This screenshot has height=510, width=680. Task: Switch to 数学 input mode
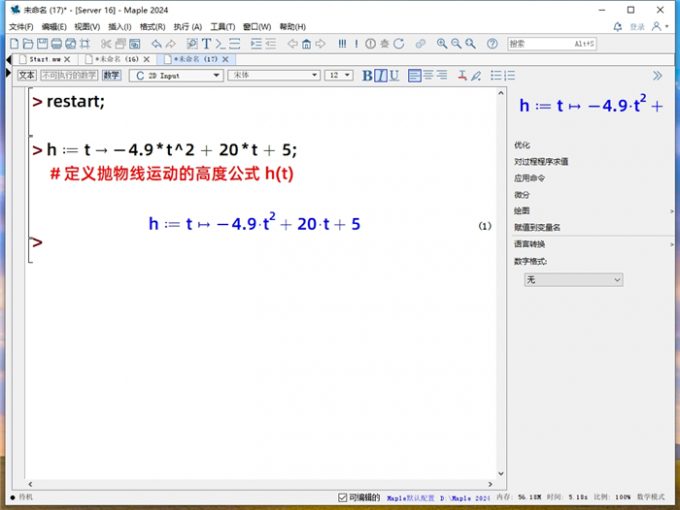coord(111,75)
